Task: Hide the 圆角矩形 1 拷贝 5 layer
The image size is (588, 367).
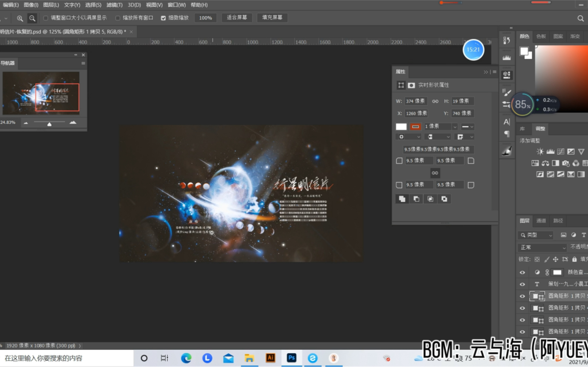Action: point(522,296)
